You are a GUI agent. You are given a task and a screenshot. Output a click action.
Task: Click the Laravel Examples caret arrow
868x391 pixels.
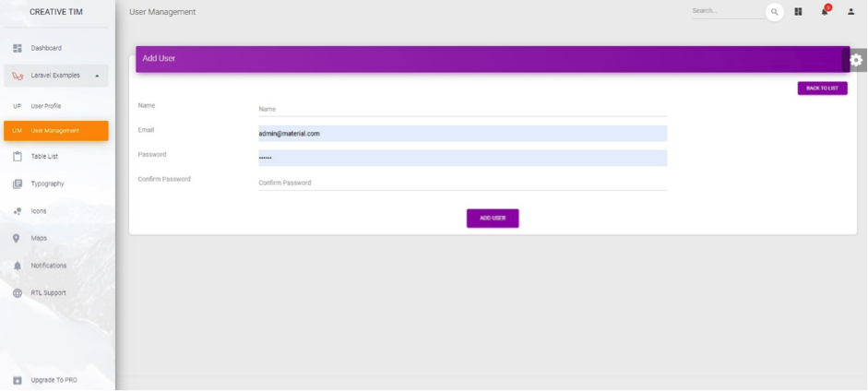(97, 76)
